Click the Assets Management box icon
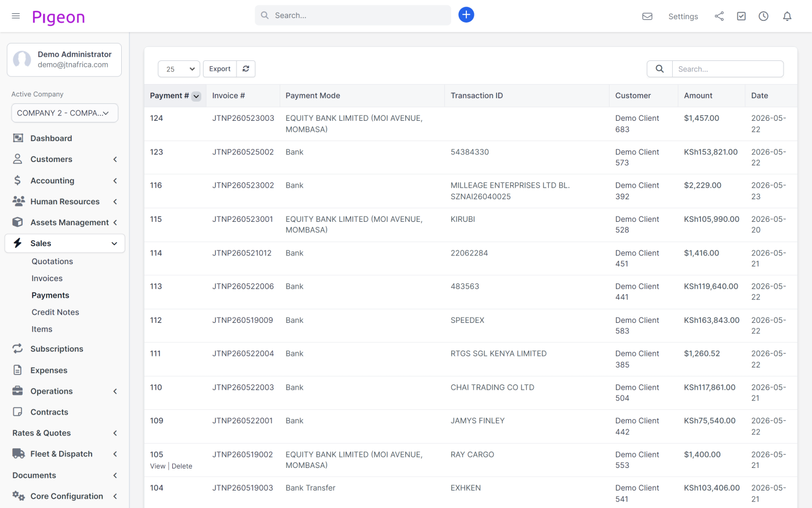 tap(18, 222)
